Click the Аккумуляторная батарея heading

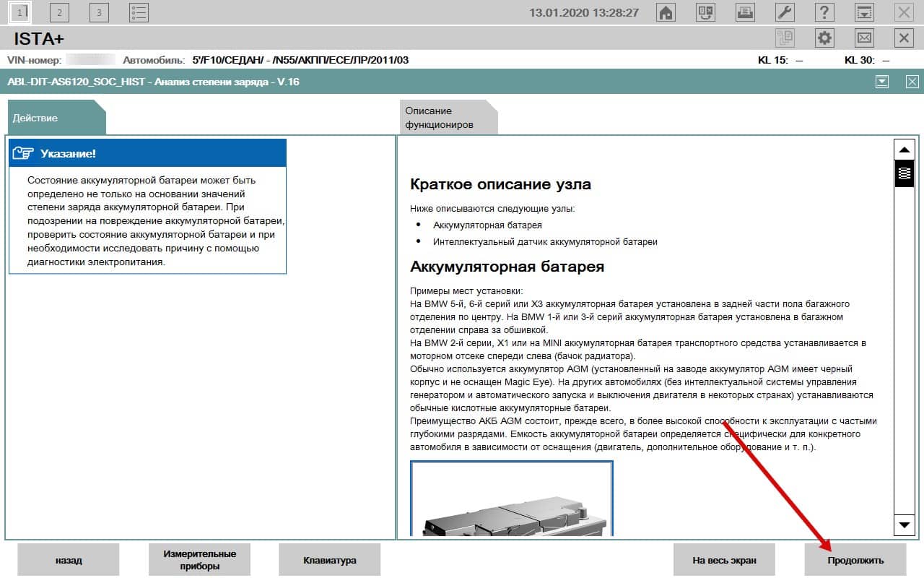coord(507,267)
